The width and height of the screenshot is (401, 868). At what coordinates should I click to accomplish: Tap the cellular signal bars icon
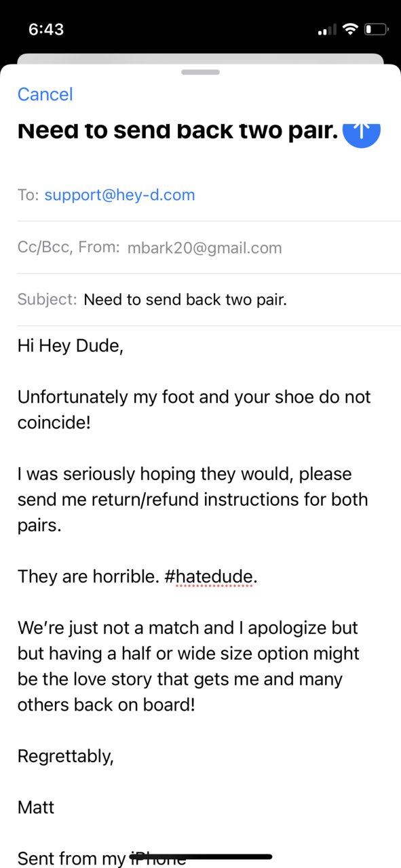[327, 30]
